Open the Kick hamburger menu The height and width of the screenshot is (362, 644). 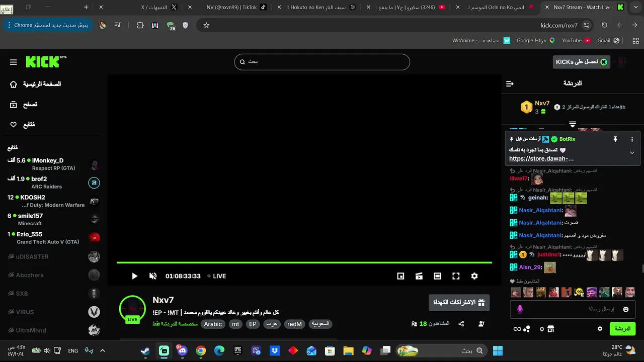(x=14, y=62)
